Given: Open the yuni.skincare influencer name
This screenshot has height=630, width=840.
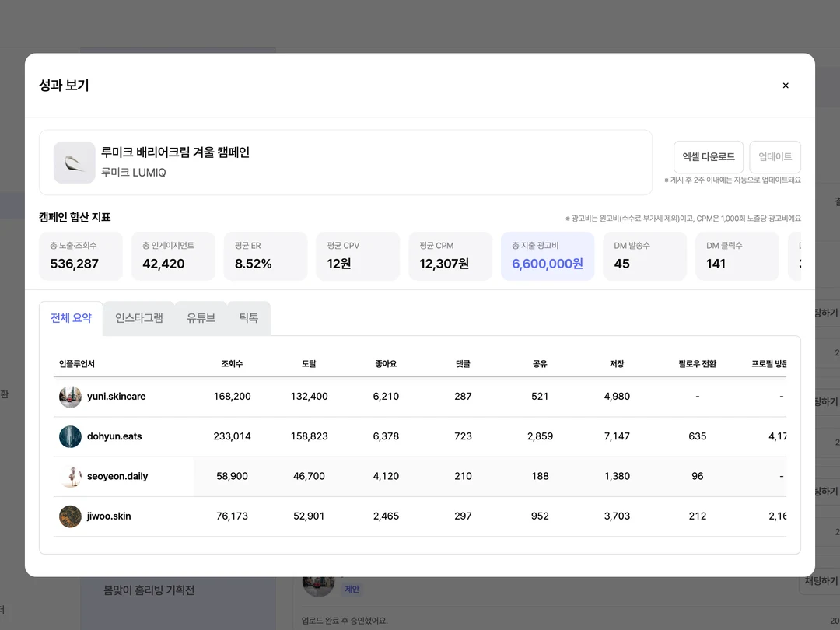Looking at the screenshot, I should (116, 397).
